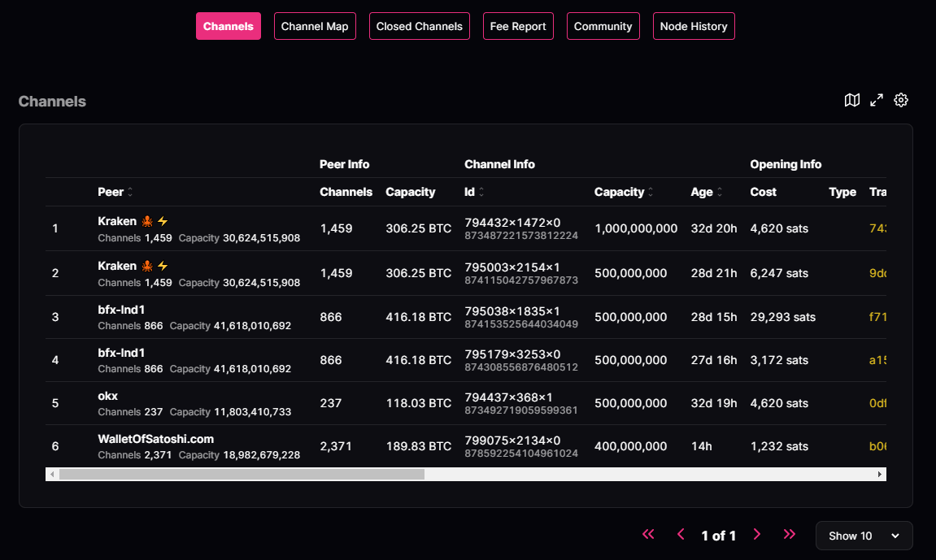Click the 3,172 sats cost cell
Screen dimensions: 936x560
tap(779, 360)
